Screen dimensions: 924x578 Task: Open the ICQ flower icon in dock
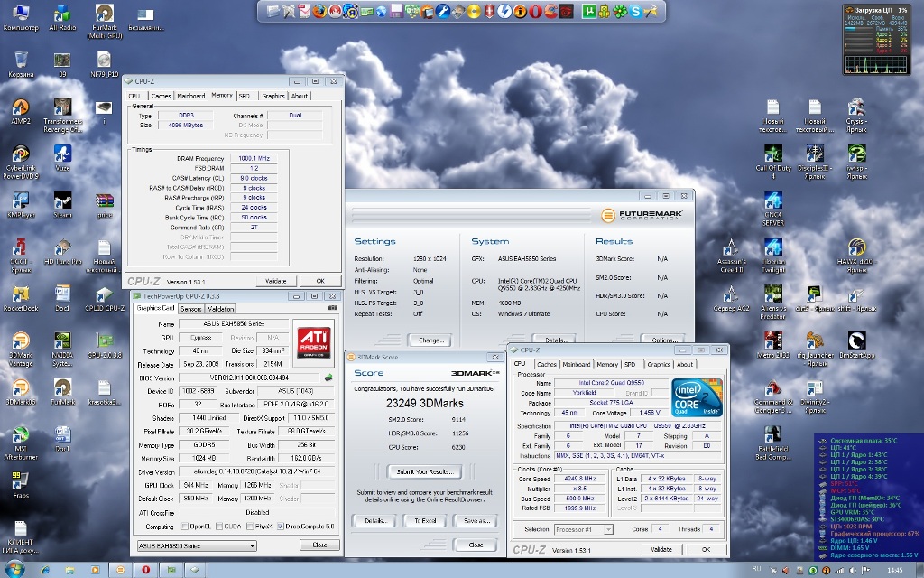pos(620,11)
